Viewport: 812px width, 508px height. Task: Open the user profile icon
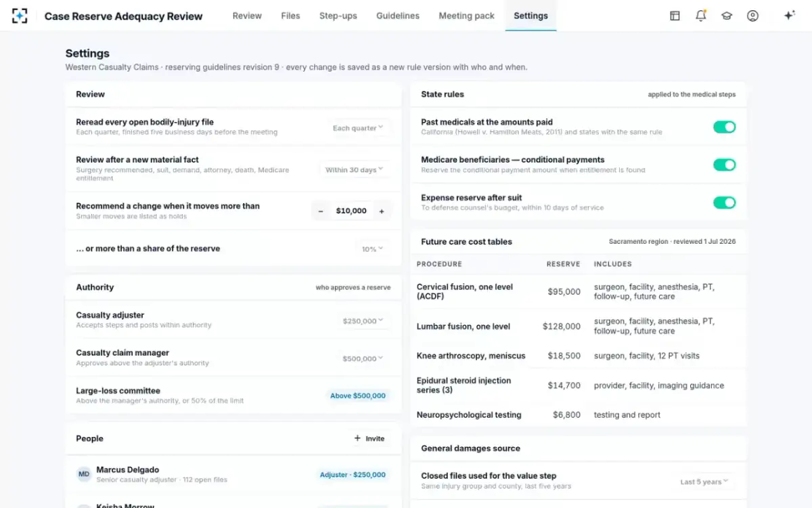tap(752, 16)
